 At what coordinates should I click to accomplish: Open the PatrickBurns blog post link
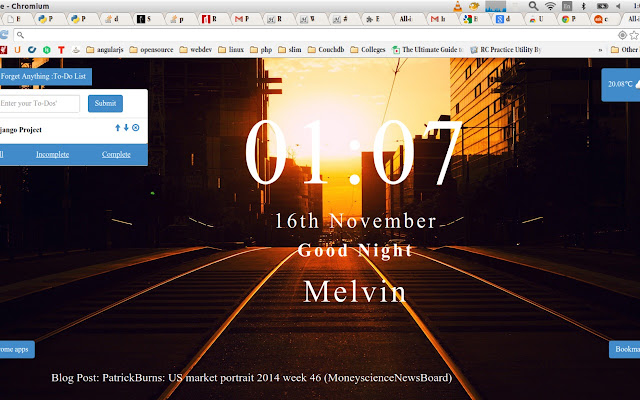point(251,378)
